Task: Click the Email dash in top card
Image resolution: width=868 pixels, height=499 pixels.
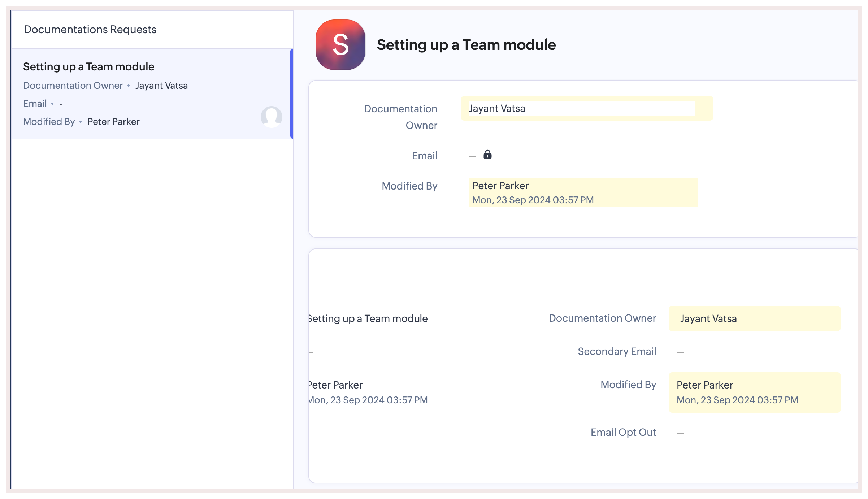Action: [472, 156]
